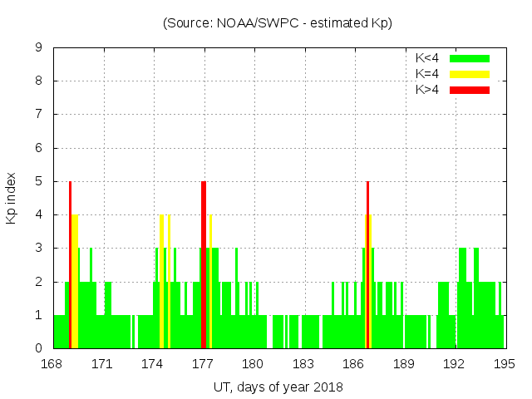Click the green K<4 legend swatch
The width and height of the screenshot is (532, 399).
pos(470,58)
